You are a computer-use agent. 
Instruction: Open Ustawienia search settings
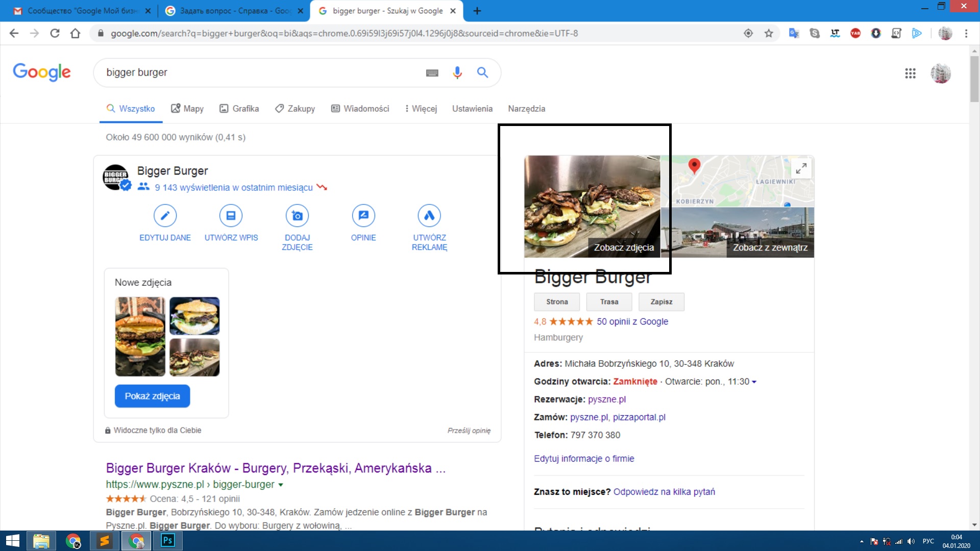click(472, 109)
